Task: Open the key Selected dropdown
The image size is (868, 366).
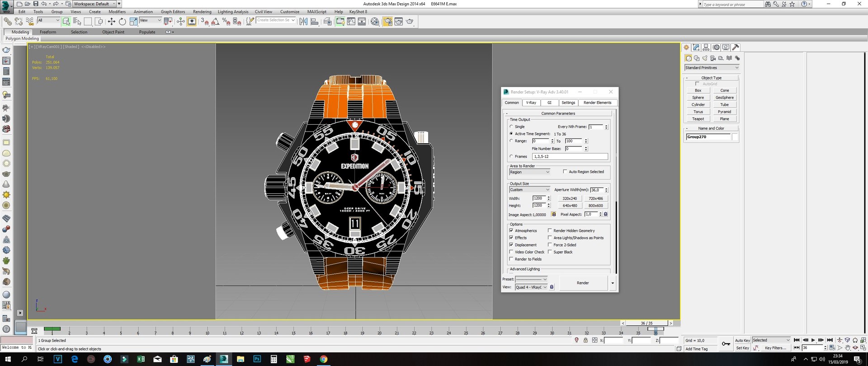Action: [771, 340]
